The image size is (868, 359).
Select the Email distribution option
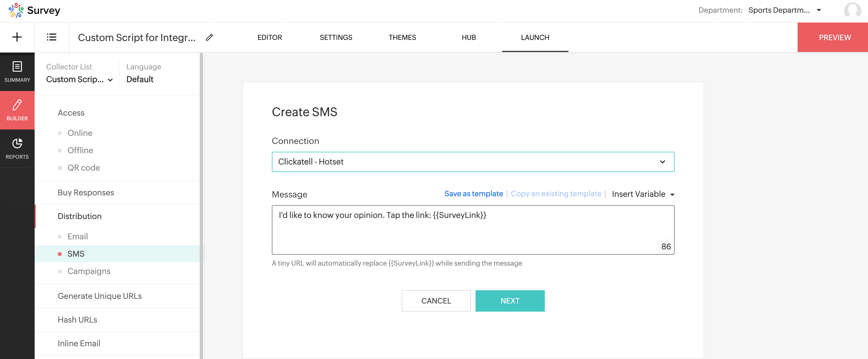[x=78, y=236]
